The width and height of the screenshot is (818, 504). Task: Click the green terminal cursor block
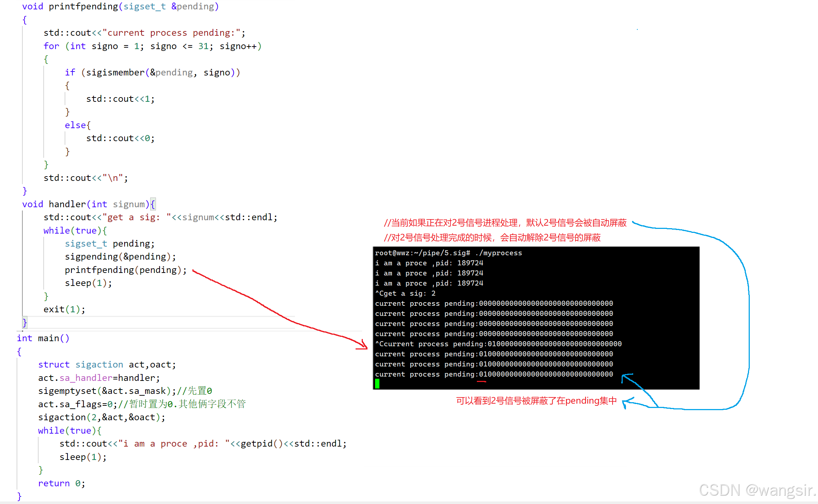377,383
